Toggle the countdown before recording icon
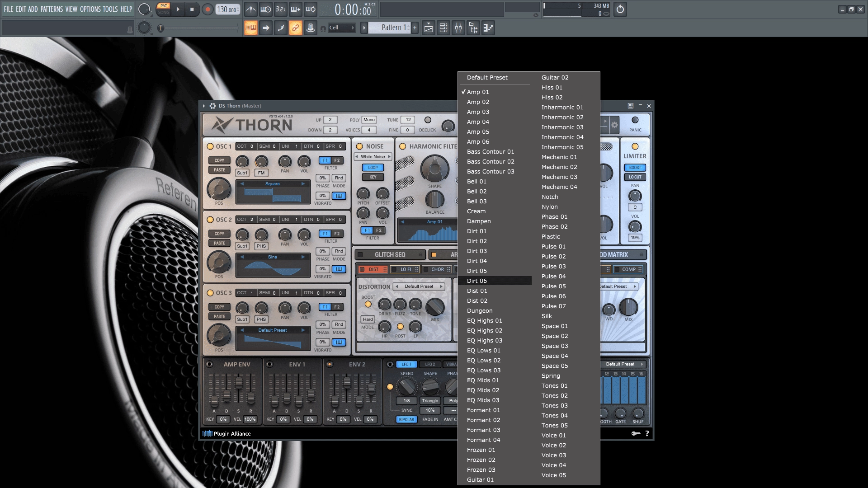The height and width of the screenshot is (488, 868). pyautogui.click(x=281, y=9)
